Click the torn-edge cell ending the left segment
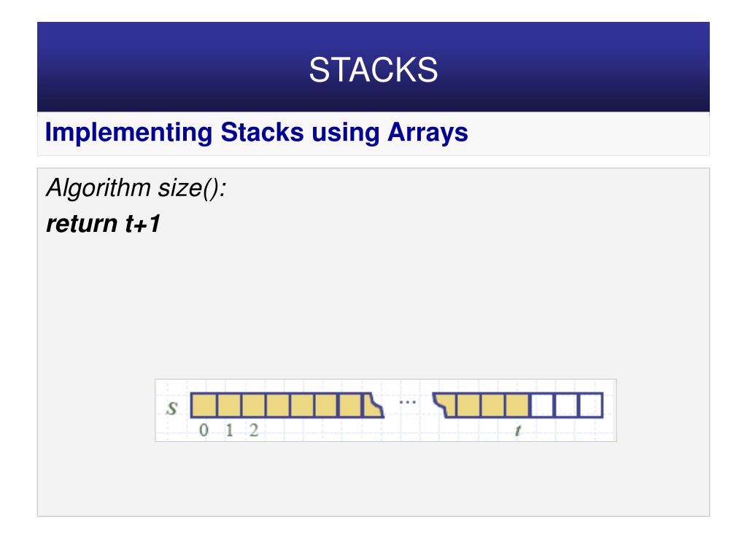Image resolution: width=747 pixels, height=560 pixels. tap(373, 405)
